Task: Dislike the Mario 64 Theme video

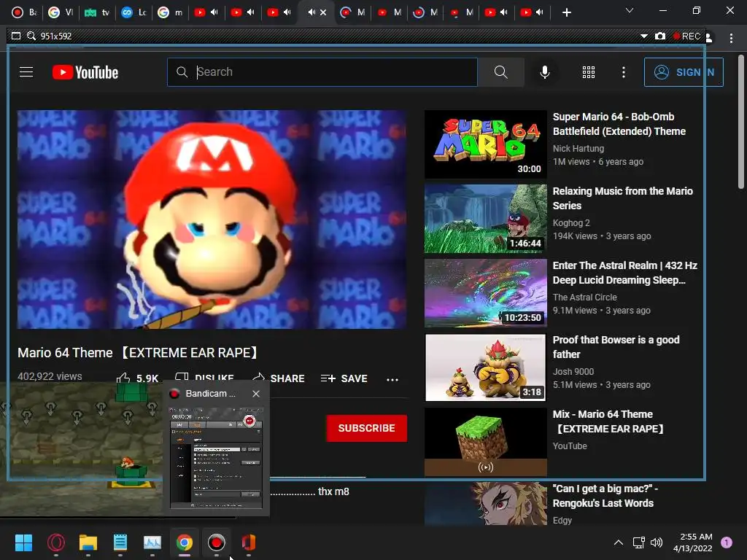Action: click(205, 377)
